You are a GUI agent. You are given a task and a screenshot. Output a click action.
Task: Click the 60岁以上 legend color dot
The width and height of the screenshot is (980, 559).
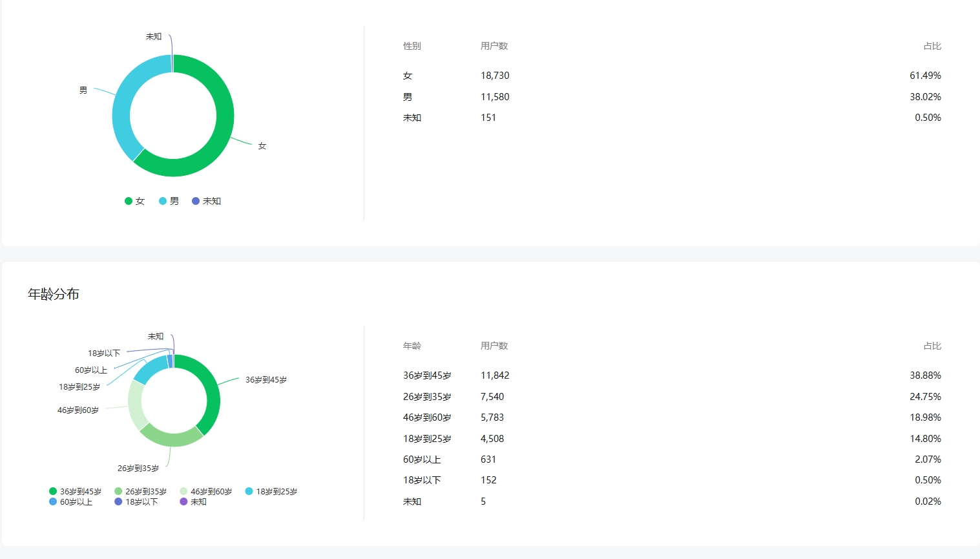53,502
